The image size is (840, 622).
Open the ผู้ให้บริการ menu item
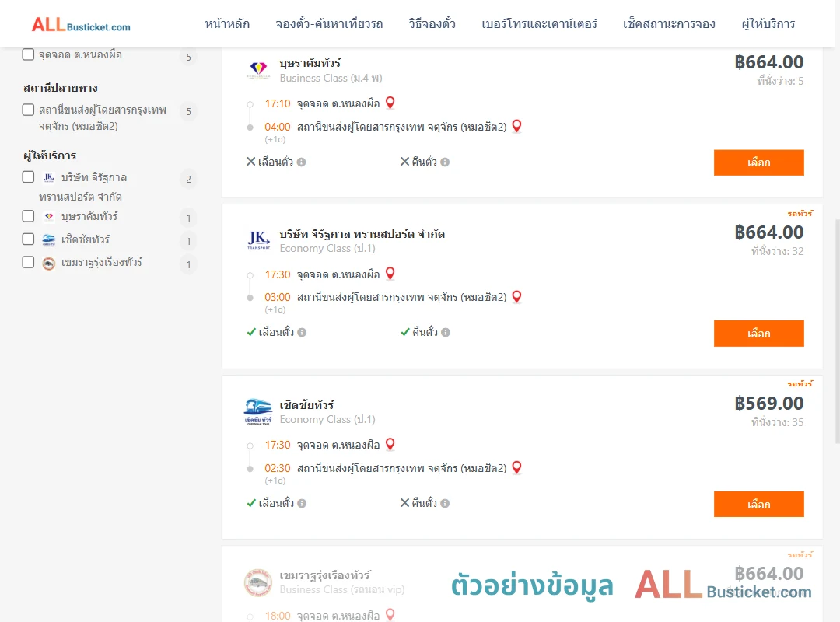click(x=768, y=23)
